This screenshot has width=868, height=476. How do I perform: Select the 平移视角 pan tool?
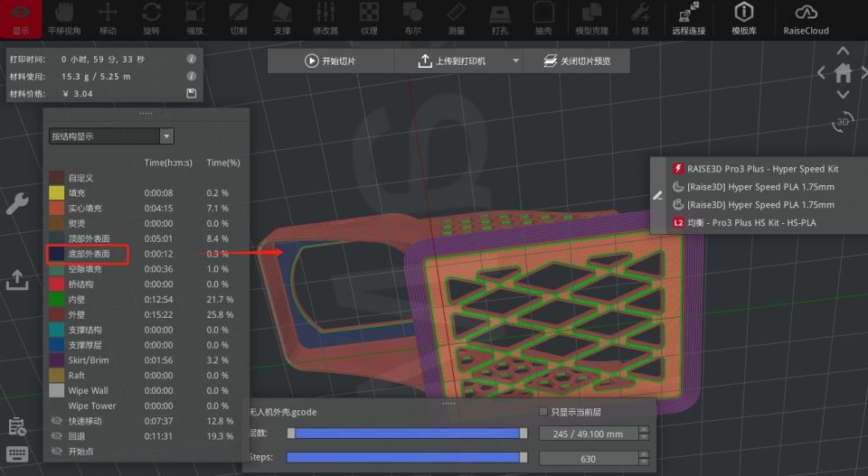(64, 19)
